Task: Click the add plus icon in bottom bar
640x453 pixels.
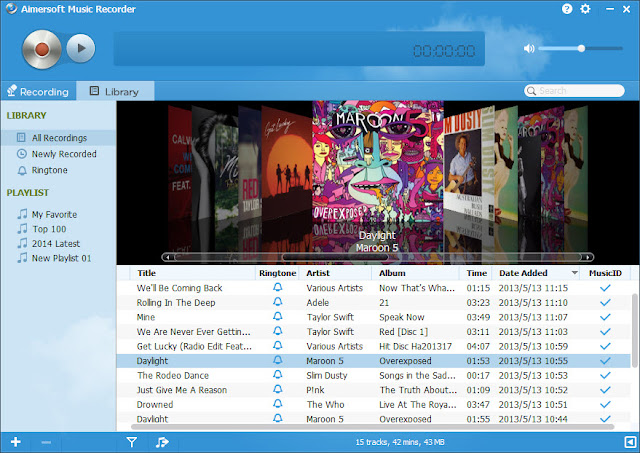Action: pos(16,442)
